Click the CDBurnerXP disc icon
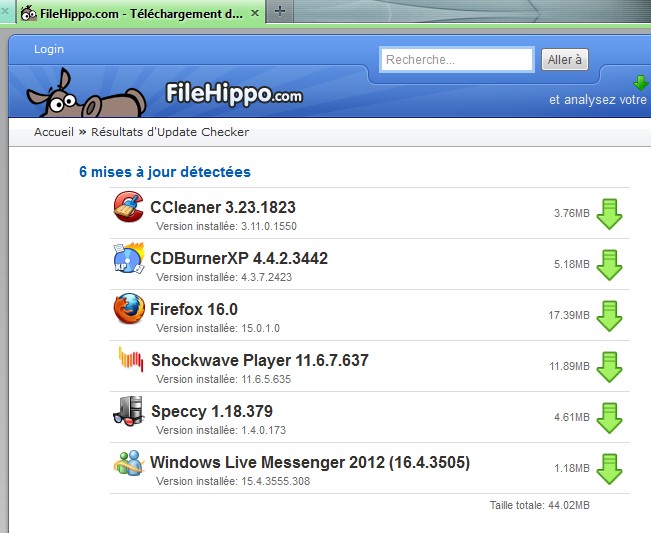 [129, 258]
